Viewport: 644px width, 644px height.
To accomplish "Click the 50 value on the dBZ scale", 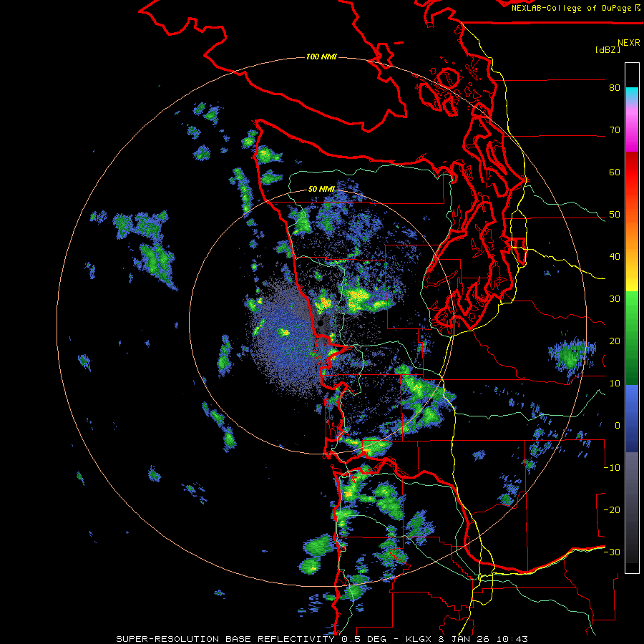I will click(615, 215).
